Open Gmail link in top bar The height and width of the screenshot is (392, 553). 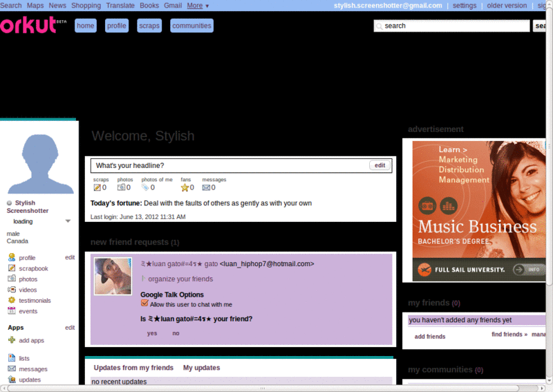pyautogui.click(x=173, y=6)
